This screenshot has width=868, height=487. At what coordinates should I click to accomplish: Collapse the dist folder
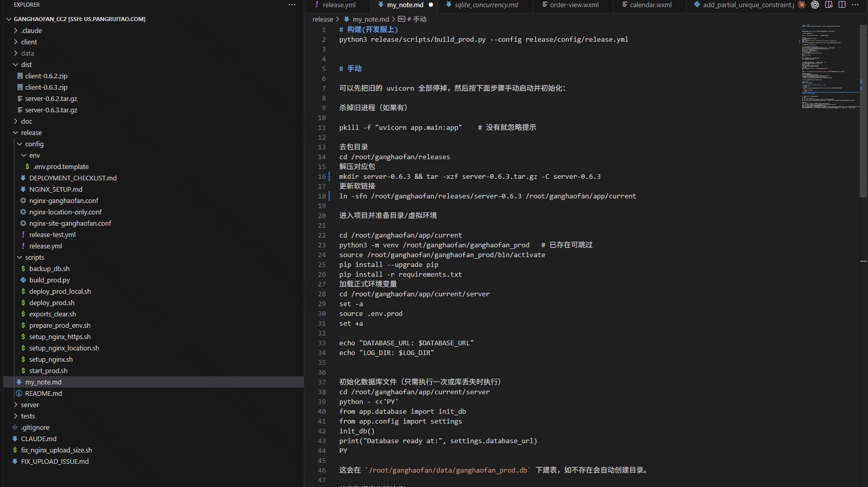(x=15, y=64)
